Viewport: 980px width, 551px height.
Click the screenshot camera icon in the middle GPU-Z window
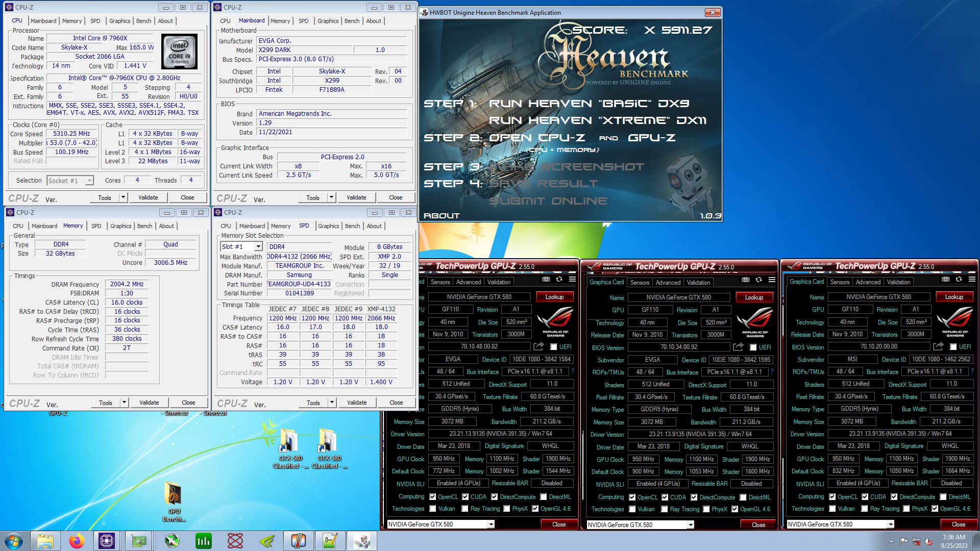(x=746, y=280)
